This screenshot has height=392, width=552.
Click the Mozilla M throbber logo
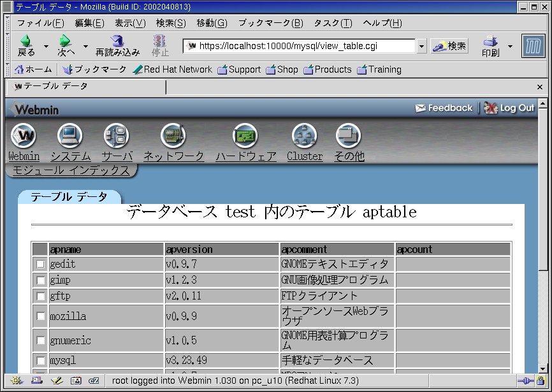533,46
